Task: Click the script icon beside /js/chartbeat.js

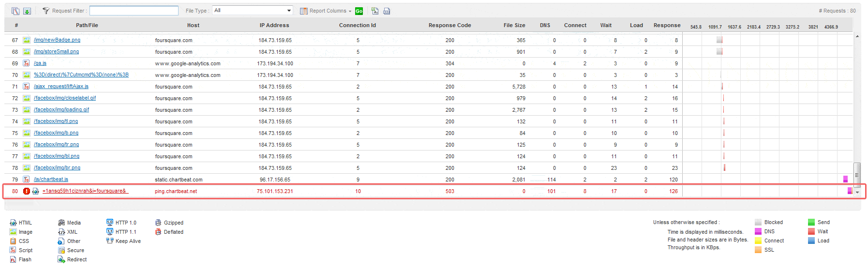Action: (27, 180)
